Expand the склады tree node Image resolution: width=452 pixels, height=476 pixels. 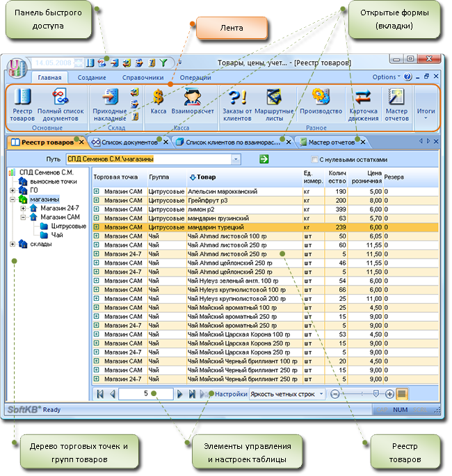[13, 244]
